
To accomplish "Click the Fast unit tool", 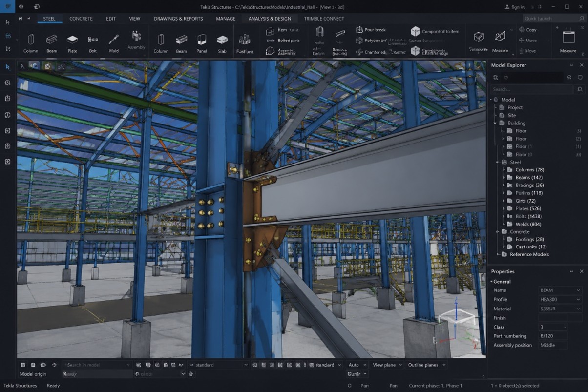I will click(244, 43).
